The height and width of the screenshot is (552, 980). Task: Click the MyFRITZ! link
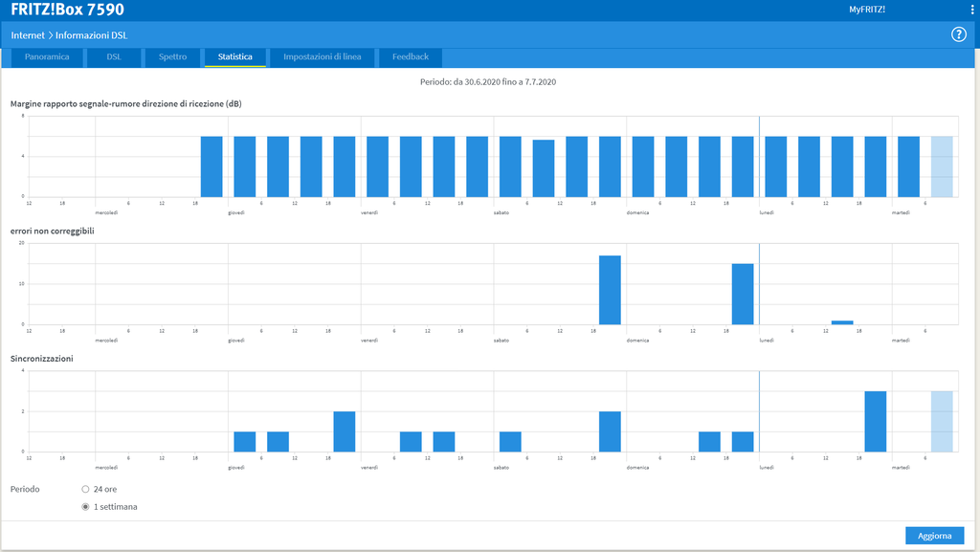867,10
